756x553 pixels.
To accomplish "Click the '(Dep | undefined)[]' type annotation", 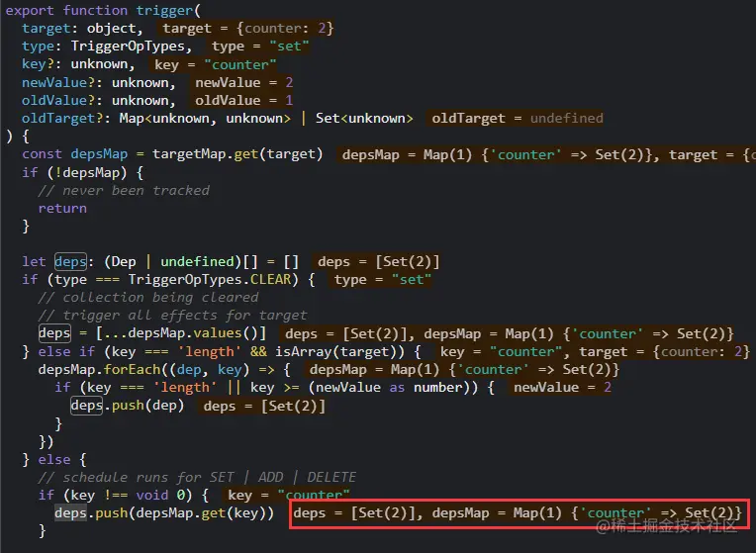I will [x=181, y=262].
